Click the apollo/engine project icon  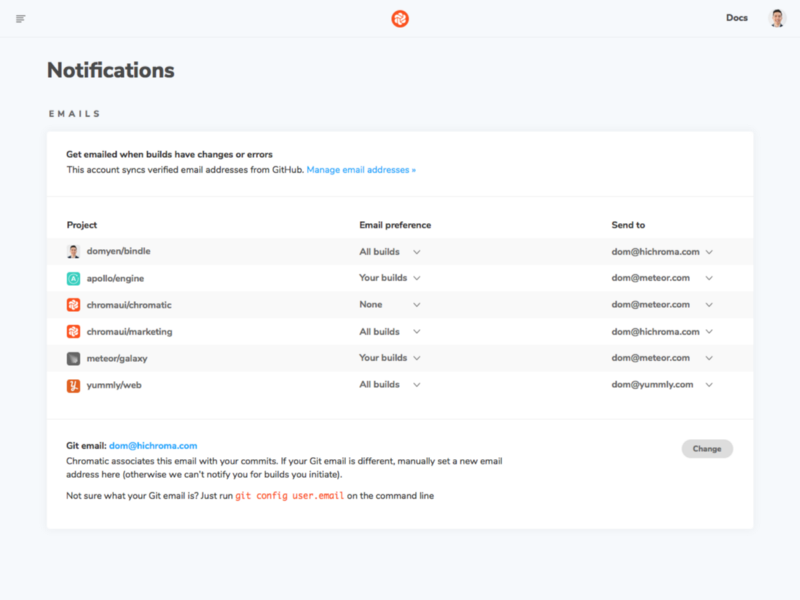pyautogui.click(x=73, y=279)
